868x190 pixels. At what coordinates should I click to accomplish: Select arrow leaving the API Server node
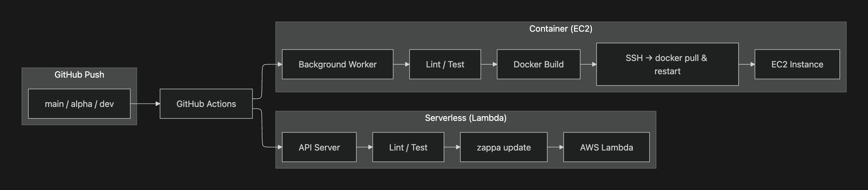(x=364, y=147)
